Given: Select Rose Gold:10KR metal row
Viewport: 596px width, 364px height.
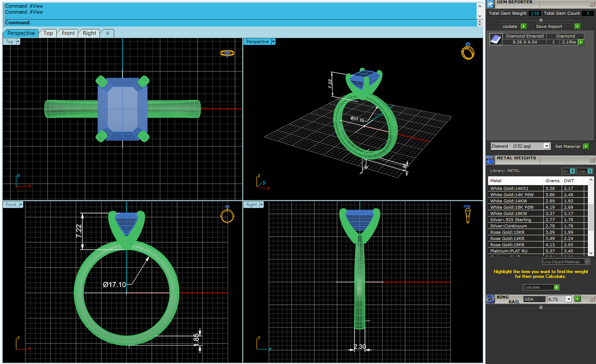Looking at the screenshot, I should pyautogui.click(x=538, y=232).
